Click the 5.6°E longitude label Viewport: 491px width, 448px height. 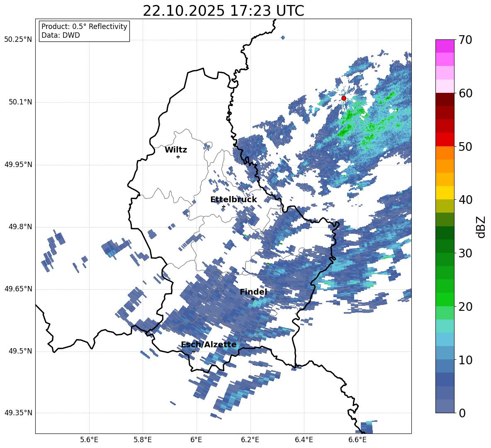click(x=89, y=440)
